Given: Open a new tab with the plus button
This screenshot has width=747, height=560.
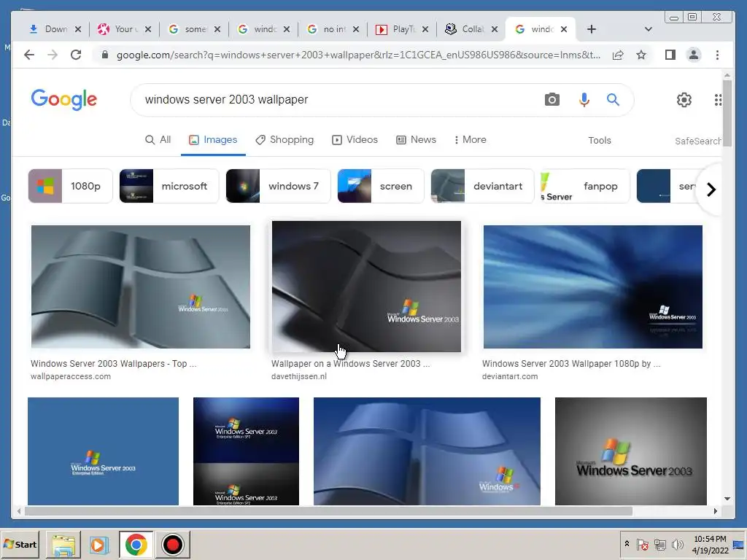Looking at the screenshot, I should [592, 29].
